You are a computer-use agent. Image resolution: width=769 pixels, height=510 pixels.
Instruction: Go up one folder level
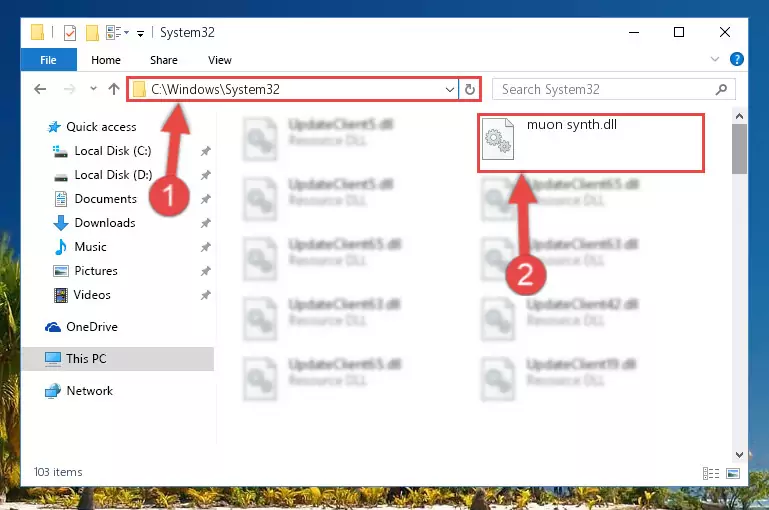(114, 89)
